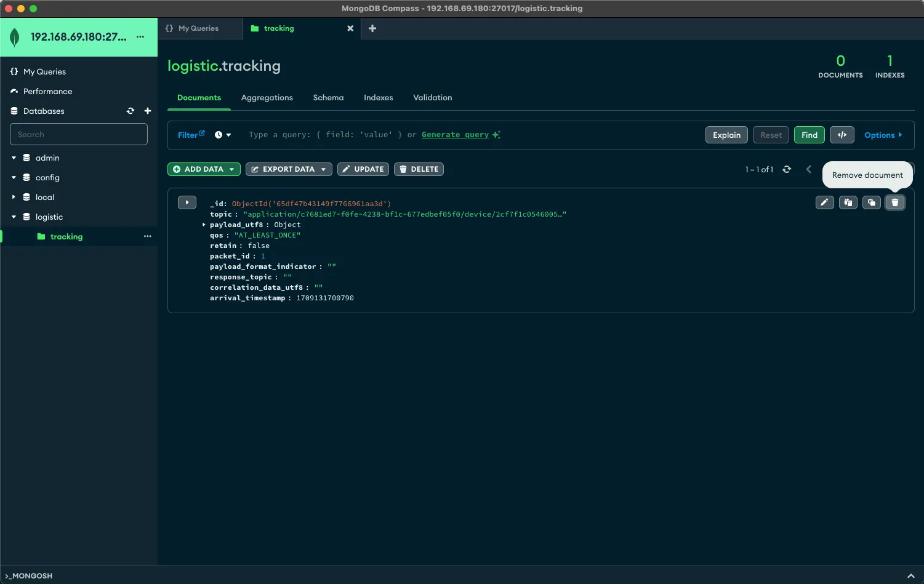This screenshot has height=584, width=924.
Task: Click the retain value false
Action: tap(259, 246)
